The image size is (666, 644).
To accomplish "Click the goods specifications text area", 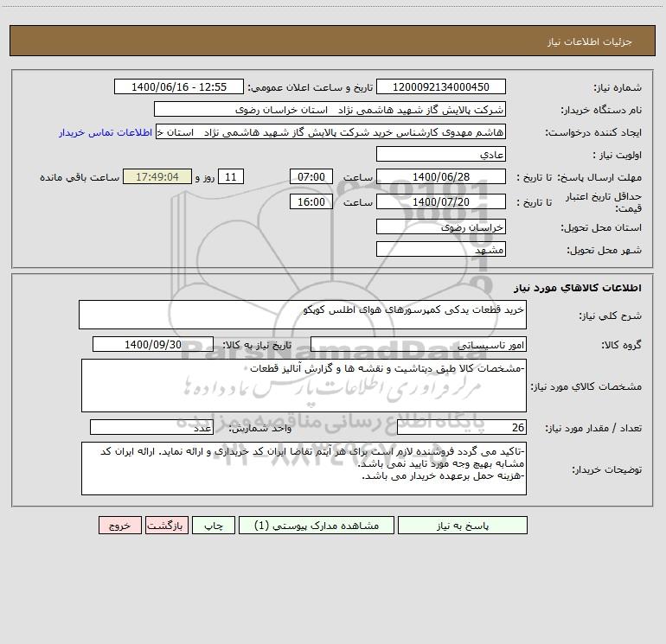I will (304, 386).
